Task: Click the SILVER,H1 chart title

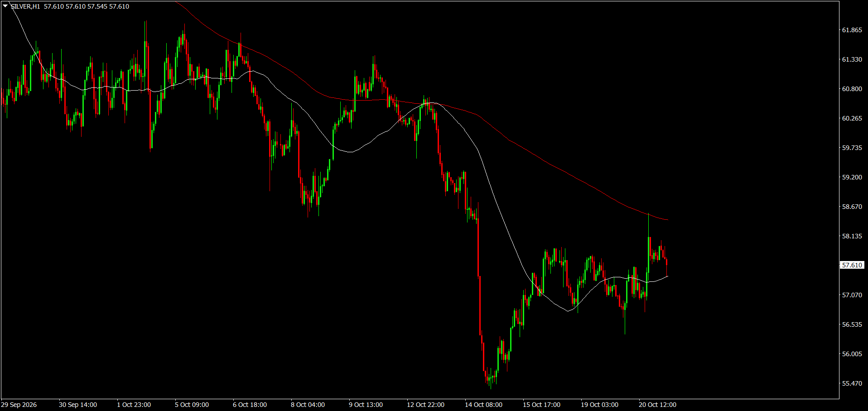Action: pos(25,6)
